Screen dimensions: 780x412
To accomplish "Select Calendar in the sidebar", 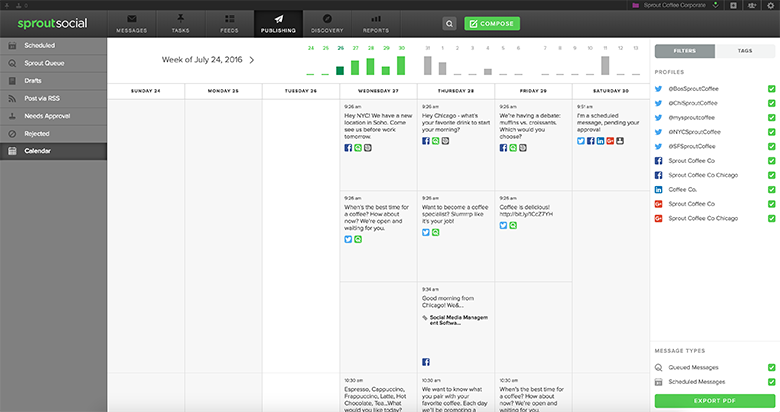I will (53, 151).
